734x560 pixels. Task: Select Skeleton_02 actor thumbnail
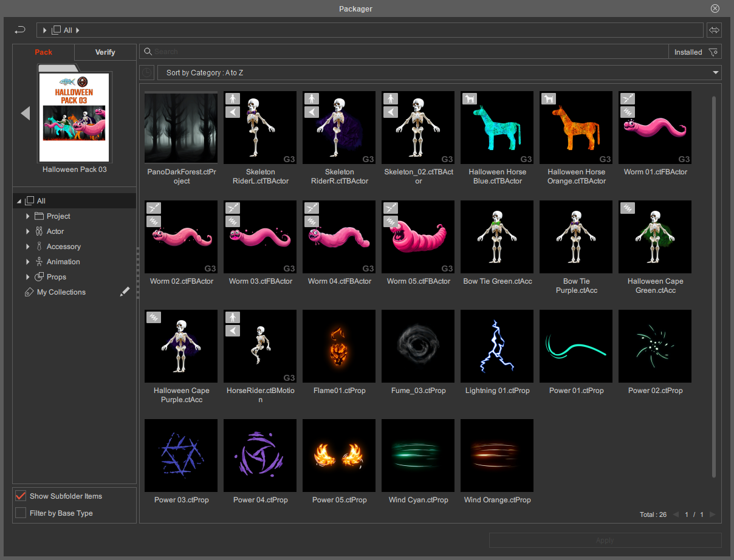click(418, 128)
